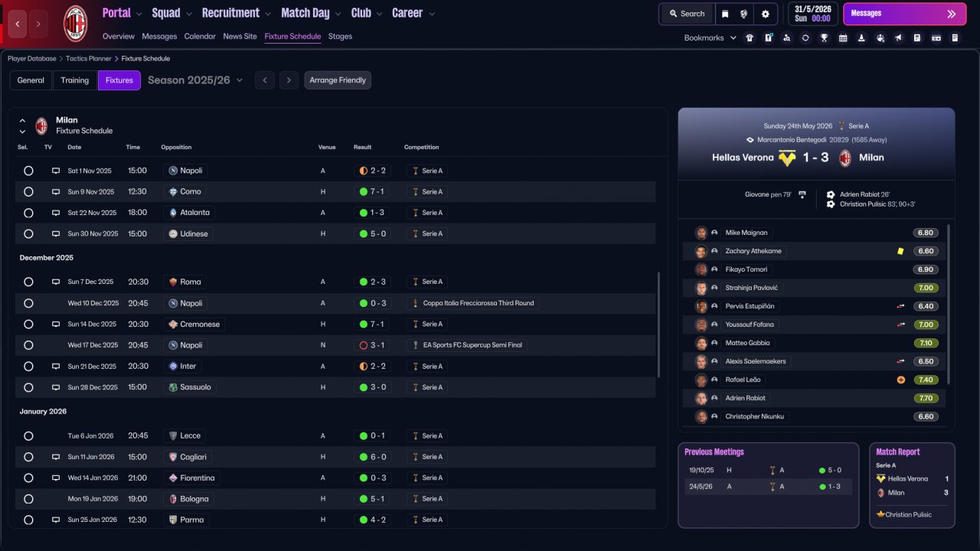Collapse the Milan Fixture Schedule panel chevron
Screen dimensions: 980x551
point(22,120)
